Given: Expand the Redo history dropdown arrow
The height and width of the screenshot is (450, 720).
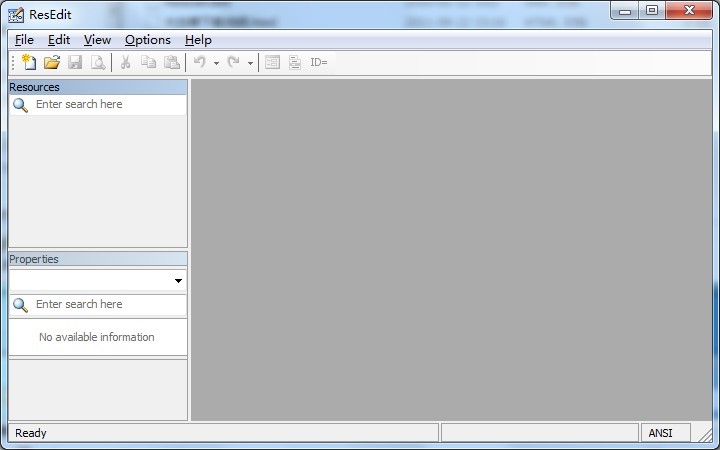Looking at the screenshot, I should [x=250, y=63].
